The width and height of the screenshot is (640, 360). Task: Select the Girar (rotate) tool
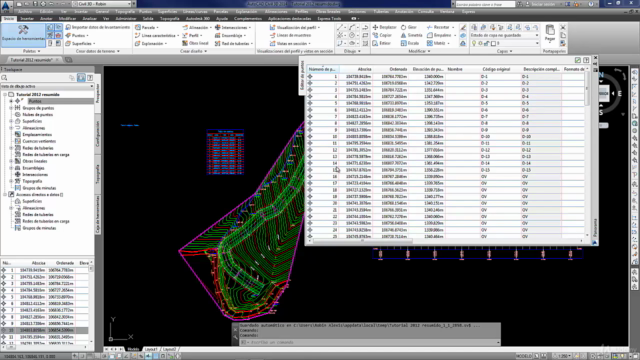pos(409,27)
